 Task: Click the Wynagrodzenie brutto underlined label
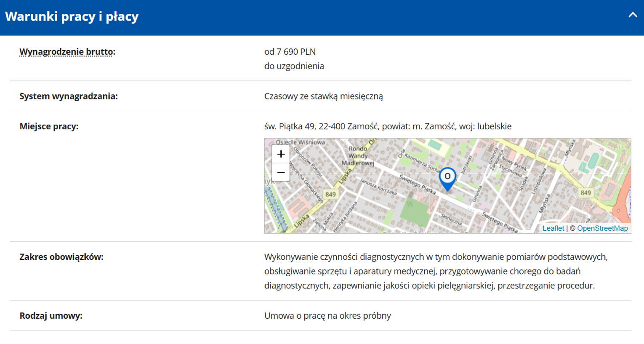pos(67,52)
